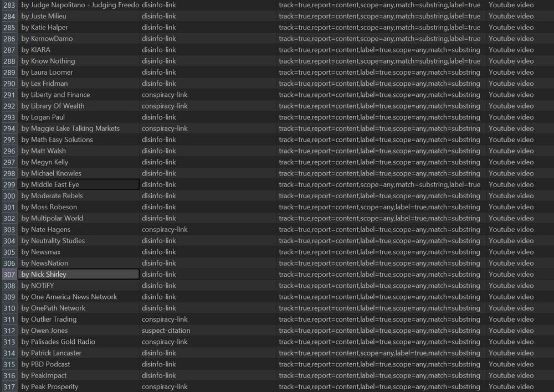The width and height of the screenshot is (554, 392).
Task: Select the 'by Laura Loomer' cell
Action: (79, 72)
